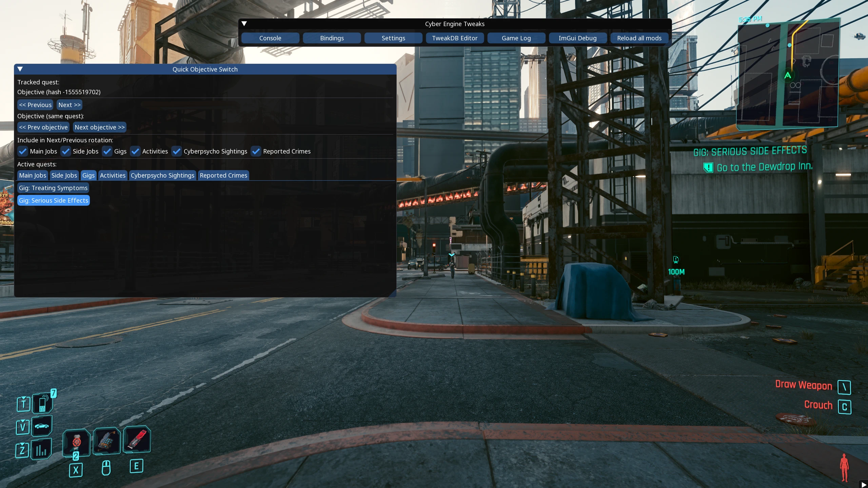This screenshot has height=488, width=868.
Task: Click the objective hash -1555519702 text
Action: 59,92
